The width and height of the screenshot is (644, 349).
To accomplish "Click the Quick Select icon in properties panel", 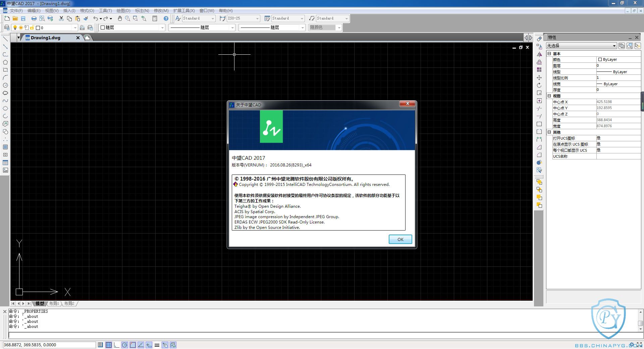I will 638,46.
